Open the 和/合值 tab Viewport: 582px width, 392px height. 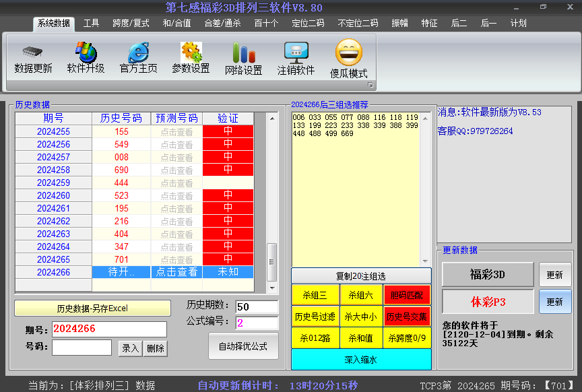click(x=176, y=24)
